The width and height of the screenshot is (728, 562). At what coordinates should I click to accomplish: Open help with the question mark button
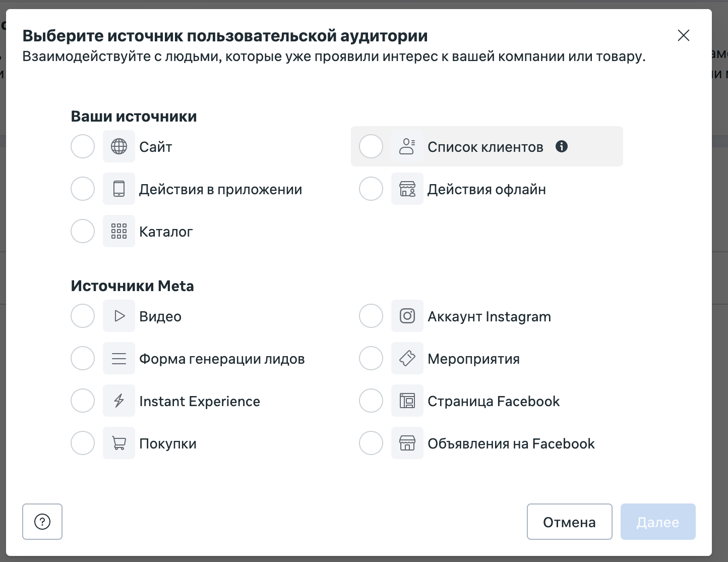pyautogui.click(x=42, y=522)
